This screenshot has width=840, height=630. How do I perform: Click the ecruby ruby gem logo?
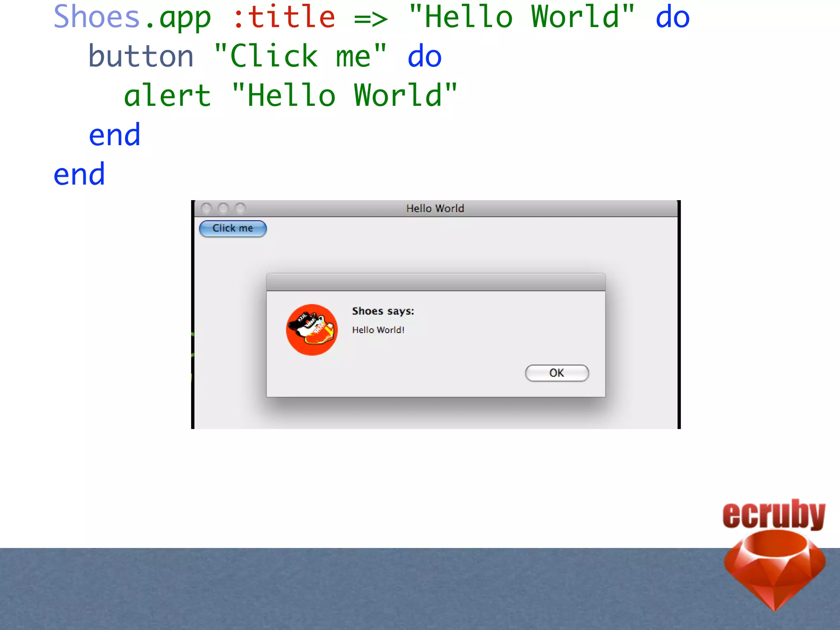click(x=774, y=570)
